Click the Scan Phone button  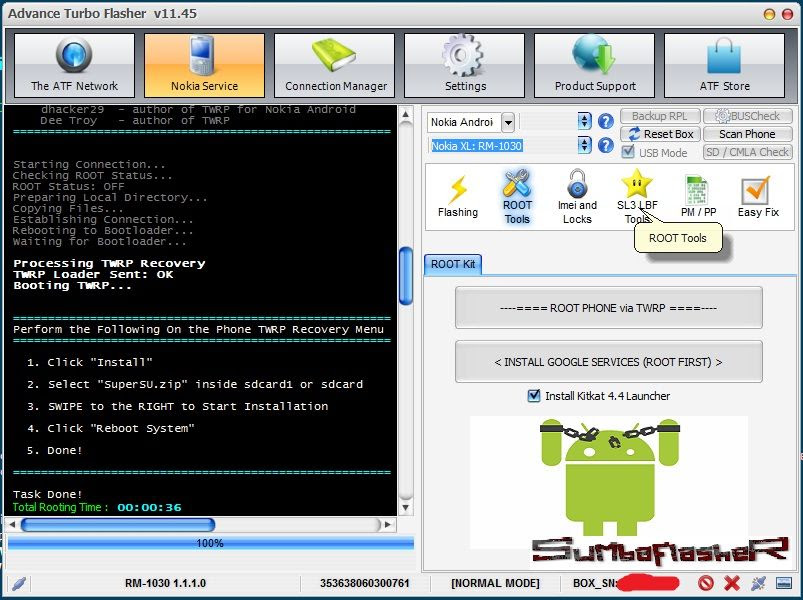click(x=748, y=134)
